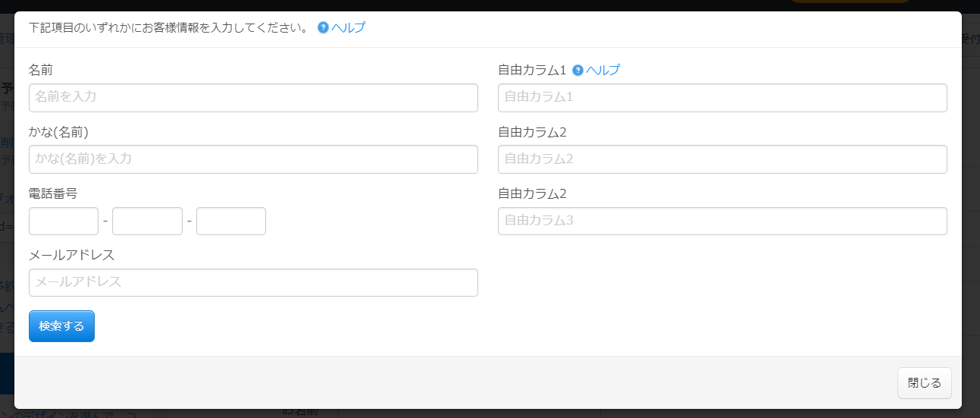
Task: Click the 名前 label above the name field
Action: coord(41,71)
